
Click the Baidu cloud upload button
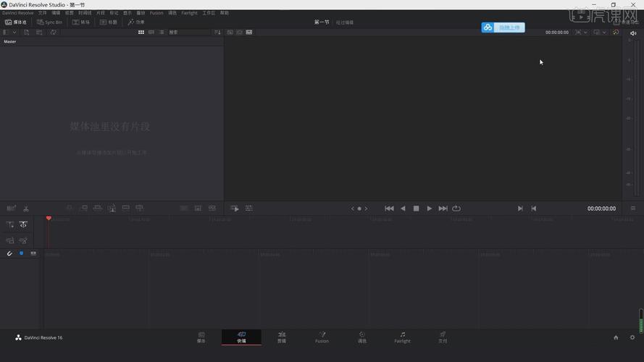pyautogui.click(x=503, y=28)
